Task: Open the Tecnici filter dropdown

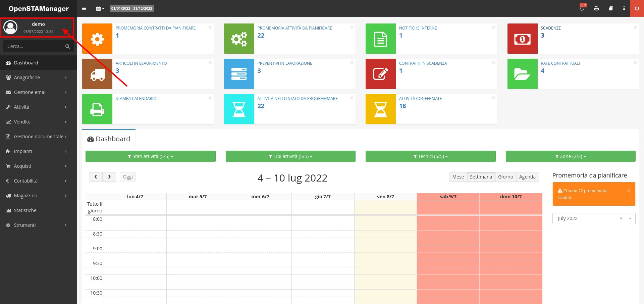Action: coord(430,156)
